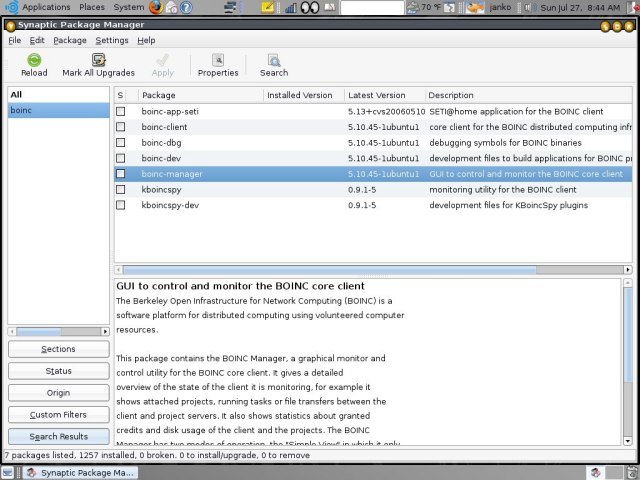Open the Settings menu
Screen dimensions: 640x480
pos(112,40)
